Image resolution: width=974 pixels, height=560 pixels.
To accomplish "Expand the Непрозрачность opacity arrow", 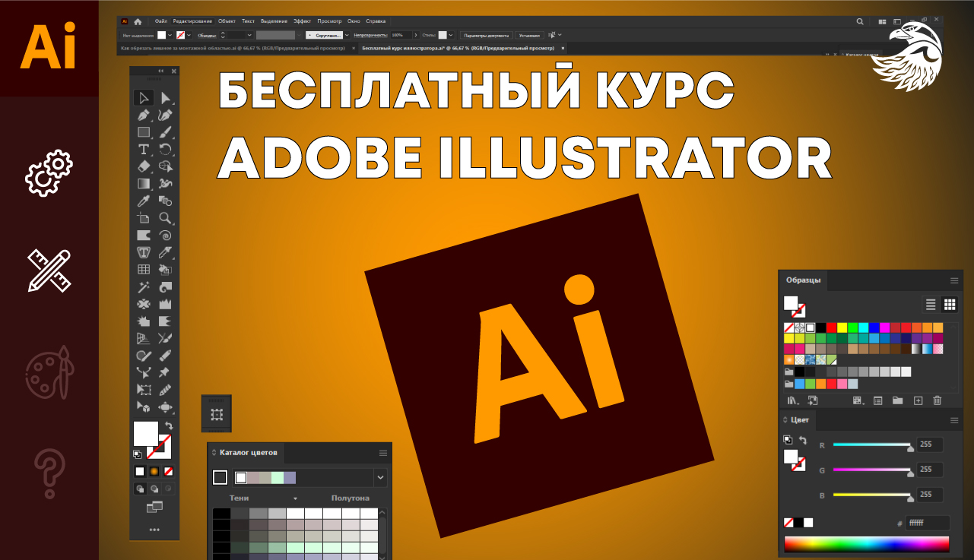I will point(417,35).
